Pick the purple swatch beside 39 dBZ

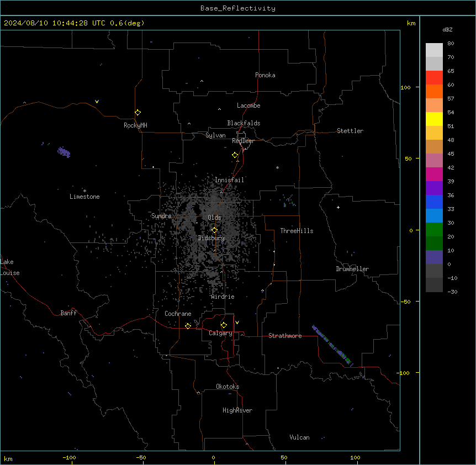coord(434,188)
